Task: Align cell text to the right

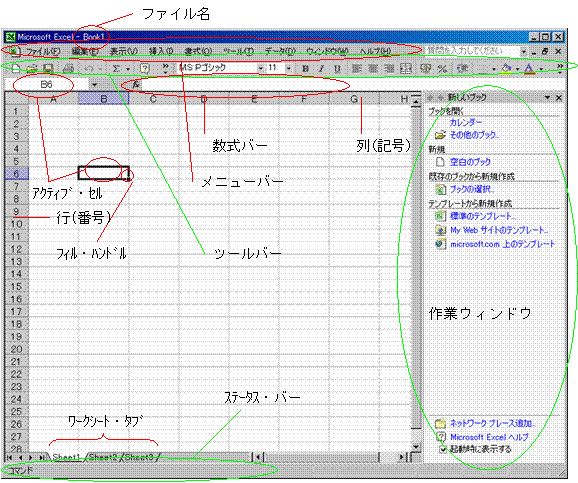Action: pos(389,69)
